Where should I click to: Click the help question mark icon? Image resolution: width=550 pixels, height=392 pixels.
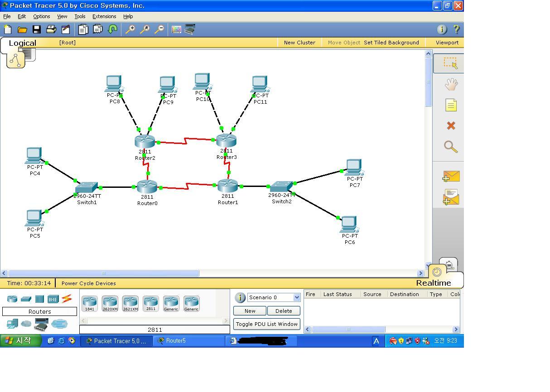point(456,29)
